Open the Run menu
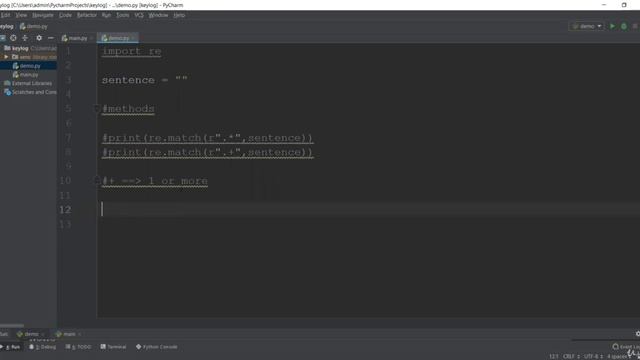Screen dimensions: 640x360 point(106,15)
